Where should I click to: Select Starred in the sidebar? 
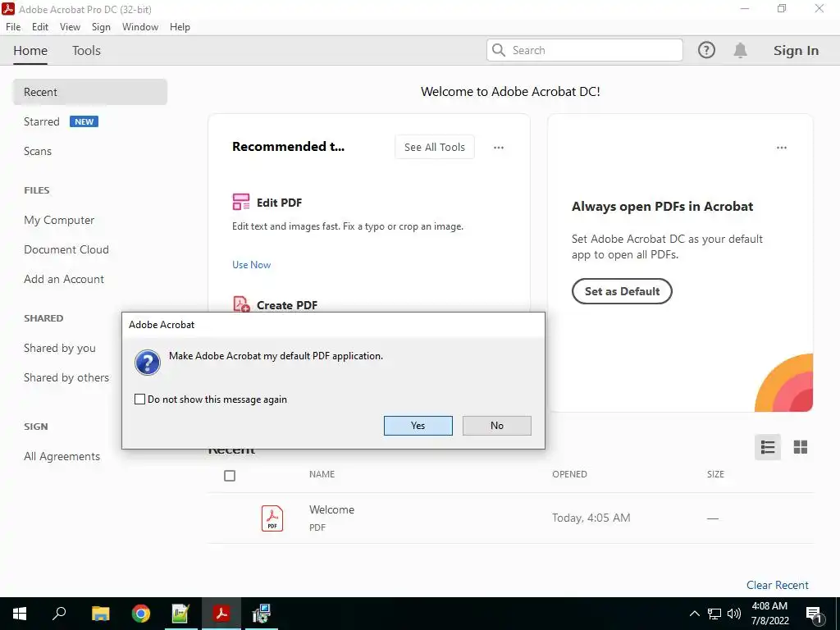coord(41,121)
